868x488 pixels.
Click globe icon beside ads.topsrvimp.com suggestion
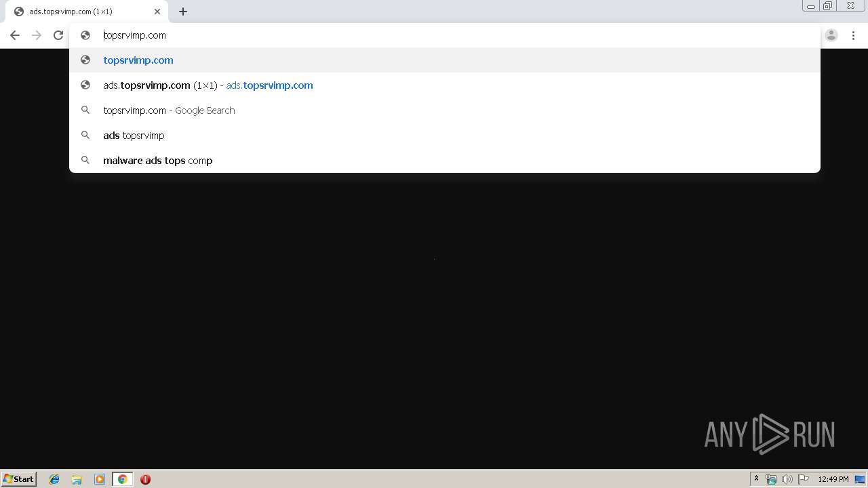click(x=85, y=85)
